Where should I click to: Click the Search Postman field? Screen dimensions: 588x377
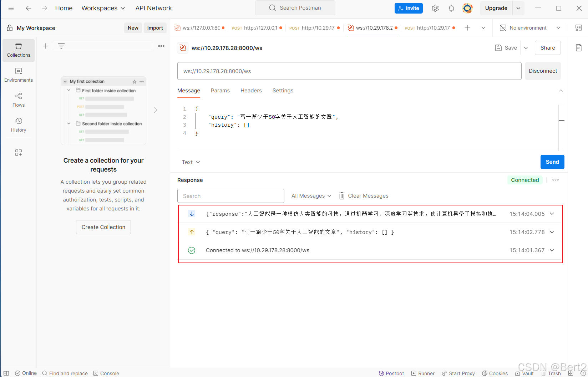coord(295,8)
